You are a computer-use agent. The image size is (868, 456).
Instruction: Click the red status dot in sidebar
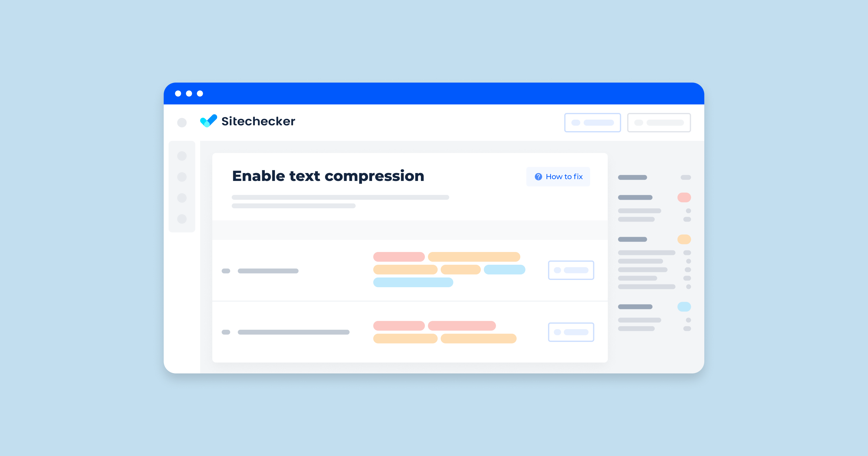pyautogui.click(x=684, y=197)
